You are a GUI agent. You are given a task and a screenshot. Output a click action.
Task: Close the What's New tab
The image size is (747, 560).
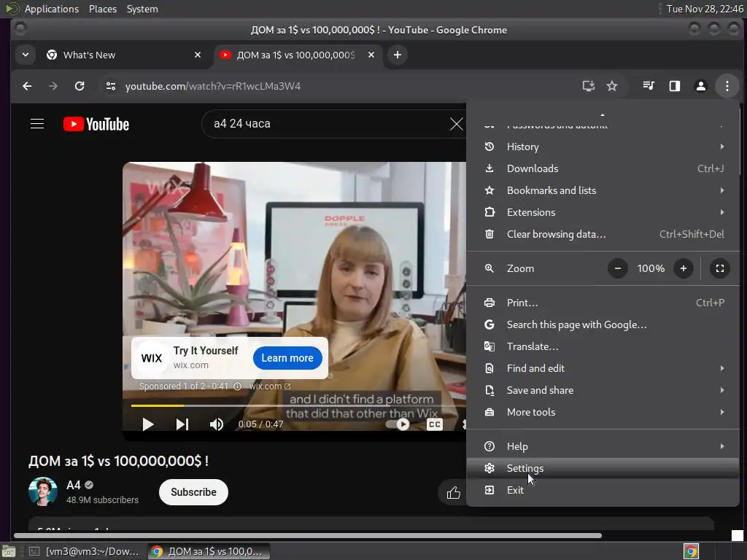click(198, 55)
